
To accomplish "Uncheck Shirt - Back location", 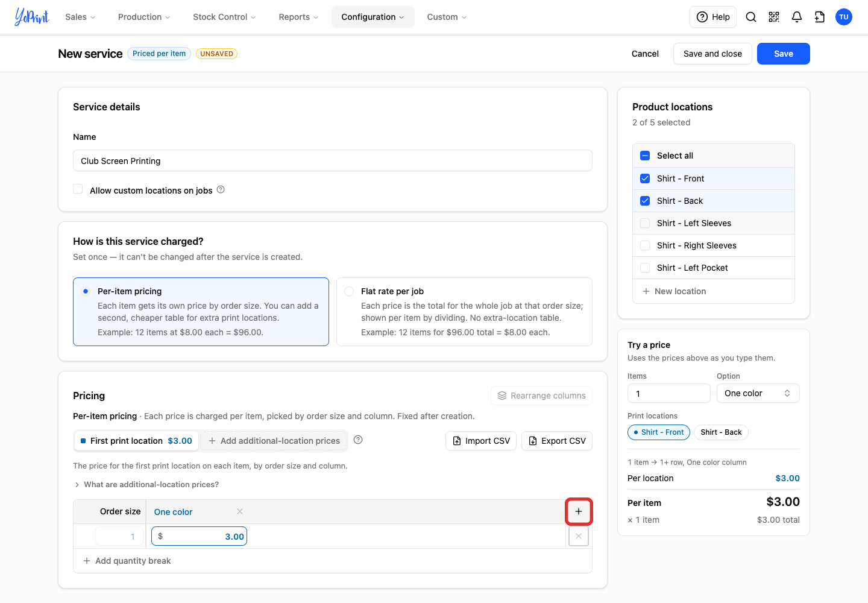I will [645, 201].
